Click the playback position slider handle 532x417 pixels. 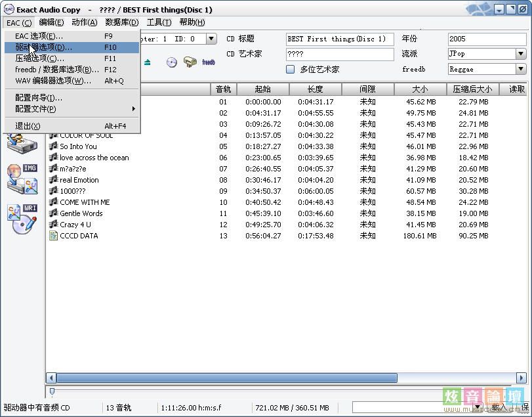tap(52, 392)
